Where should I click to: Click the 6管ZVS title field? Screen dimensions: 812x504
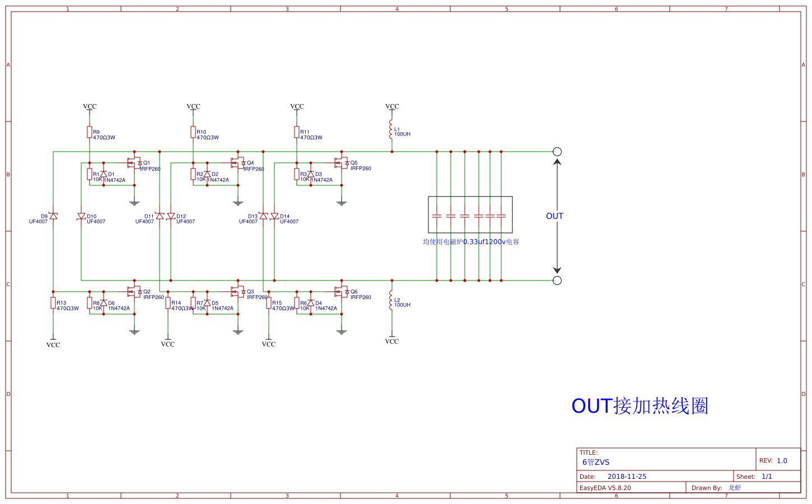point(596,462)
